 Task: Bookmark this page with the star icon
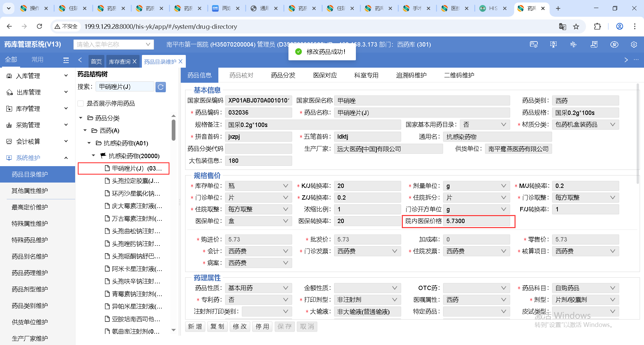(576, 26)
